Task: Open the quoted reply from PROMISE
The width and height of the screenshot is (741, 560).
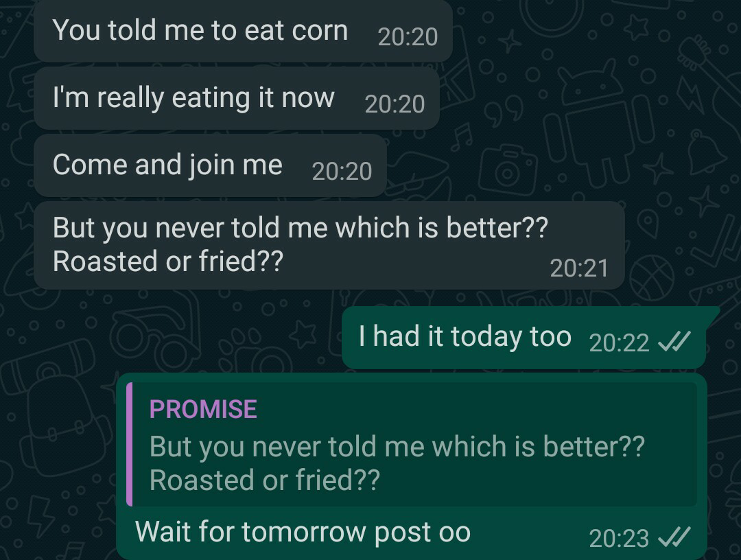Action: coord(412,445)
